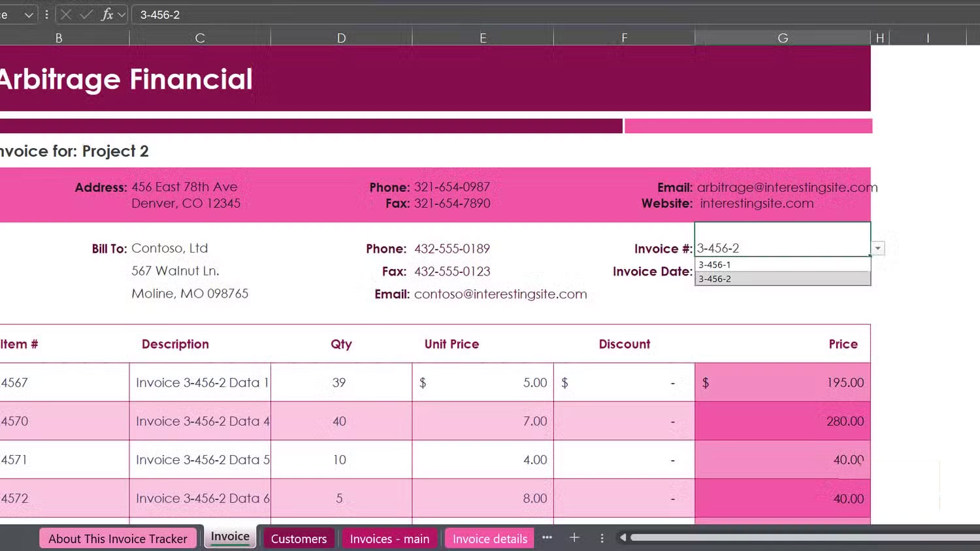The width and height of the screenshot is (980, 551).
Task: Add a new sheet with the plus icon
Action: (574, 537)
